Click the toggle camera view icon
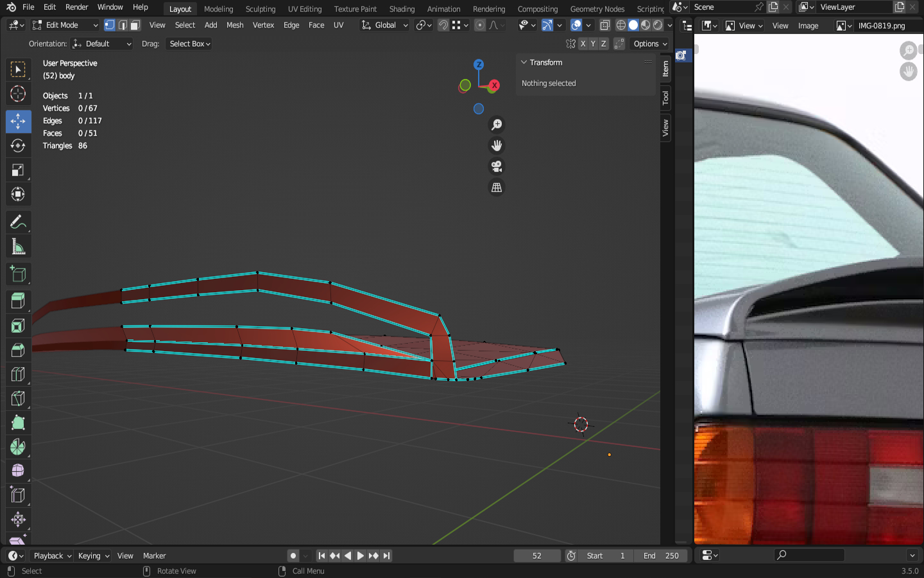Viewport: 924px width, 578px height. point(496,167)
